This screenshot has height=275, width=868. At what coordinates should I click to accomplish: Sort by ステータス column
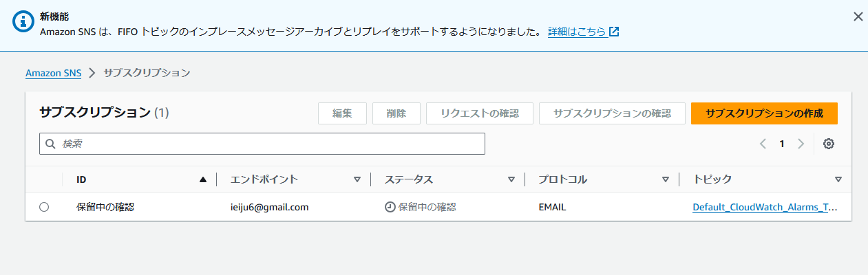511,179
